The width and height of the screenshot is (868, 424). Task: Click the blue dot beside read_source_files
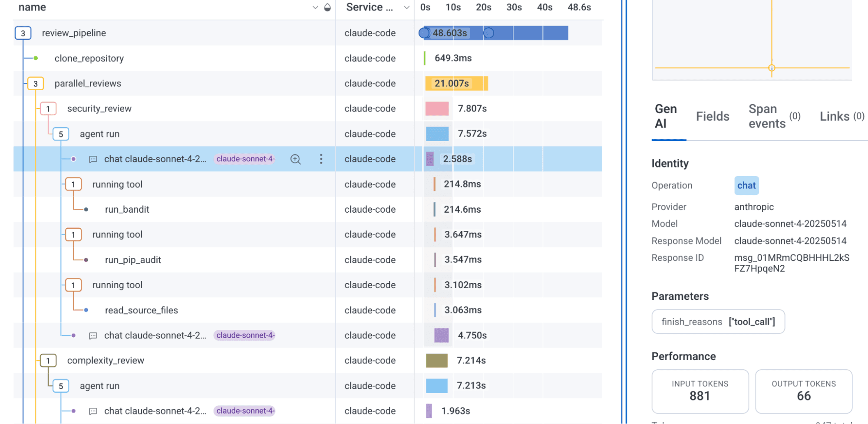(x=86, y=310)
